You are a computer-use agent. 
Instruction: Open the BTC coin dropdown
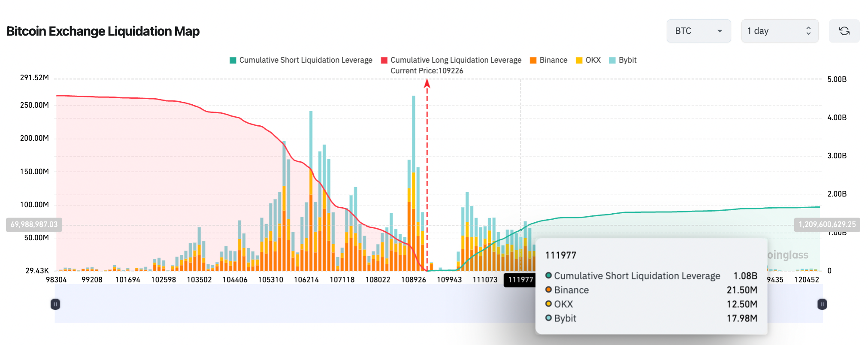[x=698, y=31]
